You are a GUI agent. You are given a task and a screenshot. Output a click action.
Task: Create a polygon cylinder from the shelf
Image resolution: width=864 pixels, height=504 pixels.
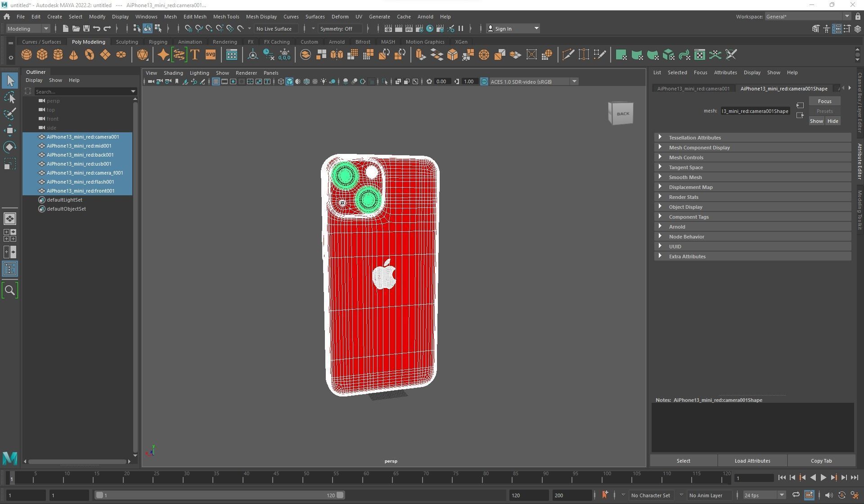(x=58, y=55)
